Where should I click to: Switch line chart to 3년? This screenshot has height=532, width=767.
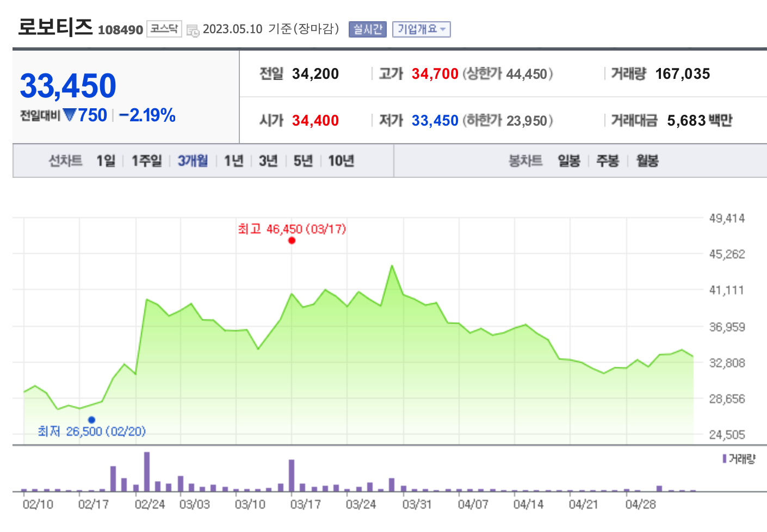(268, 161)
